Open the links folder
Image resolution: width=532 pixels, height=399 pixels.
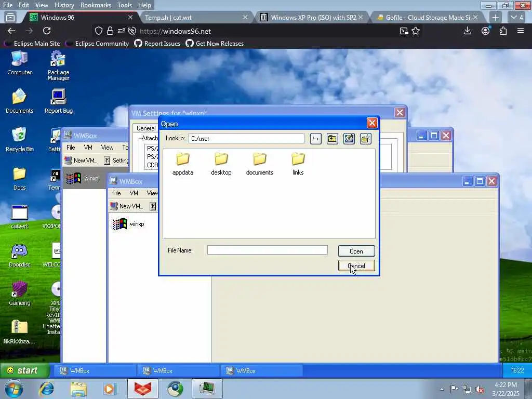tap(298, 164)
